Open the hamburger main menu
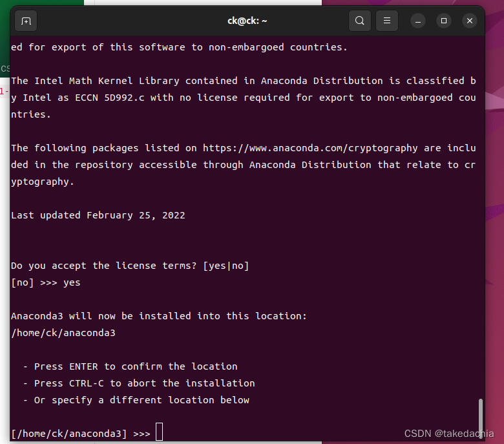Screen dimensions: 504x444 386,21
